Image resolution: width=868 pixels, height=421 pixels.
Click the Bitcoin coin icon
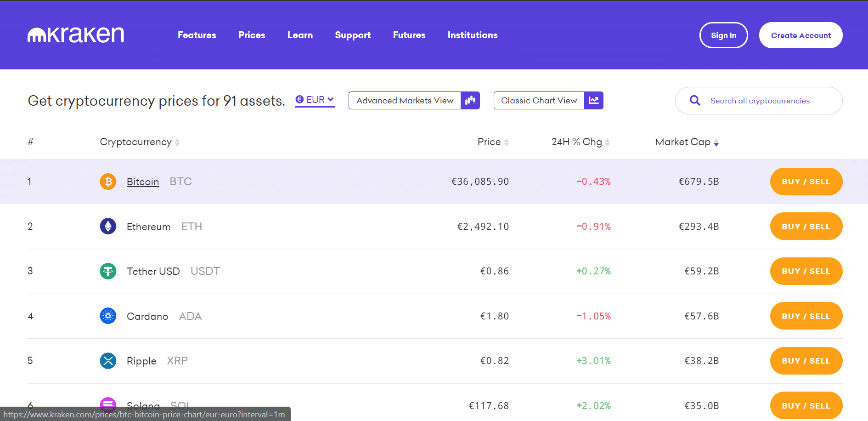(108, 182)
